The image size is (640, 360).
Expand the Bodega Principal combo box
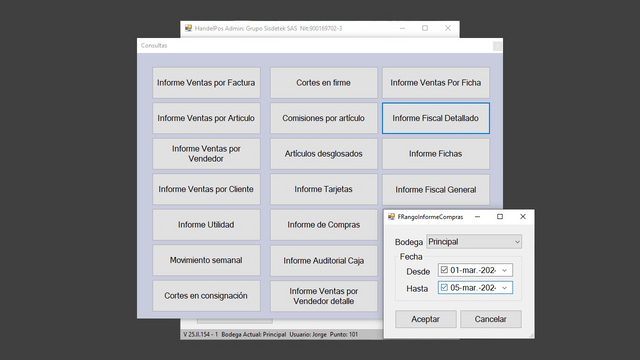(474, 242)
